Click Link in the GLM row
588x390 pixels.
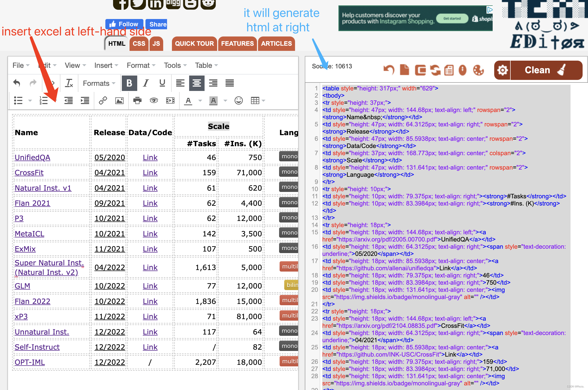(150, 286)
